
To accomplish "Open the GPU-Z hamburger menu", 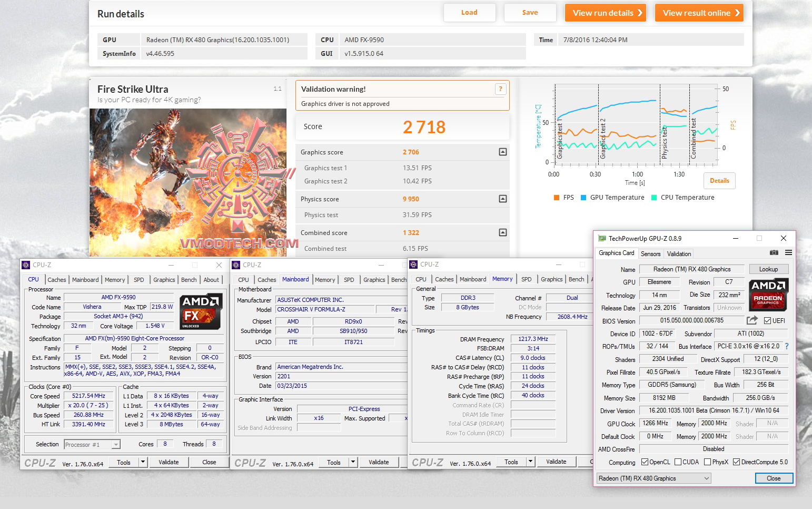I will coord(788,253).
